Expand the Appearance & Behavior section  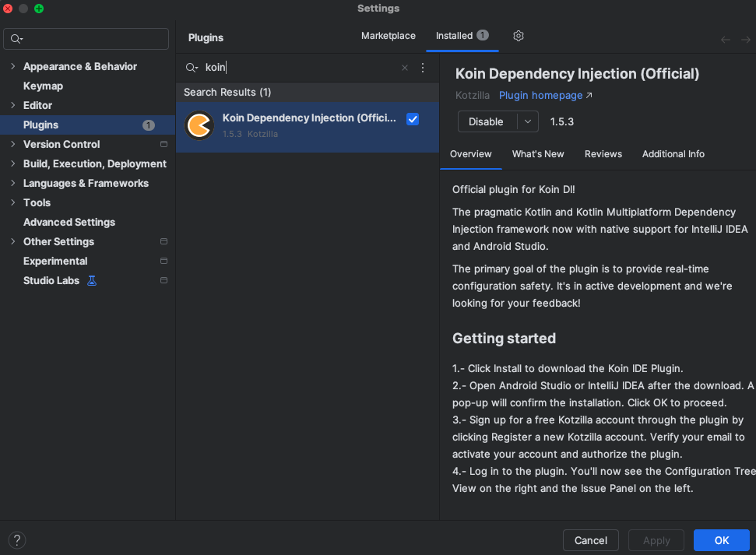[12, 66]
